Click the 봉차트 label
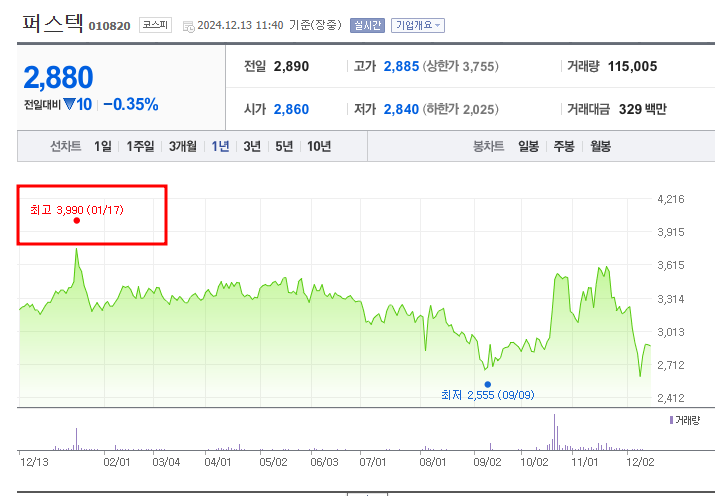This screenshot has height=496, width=715. point(488,146)
